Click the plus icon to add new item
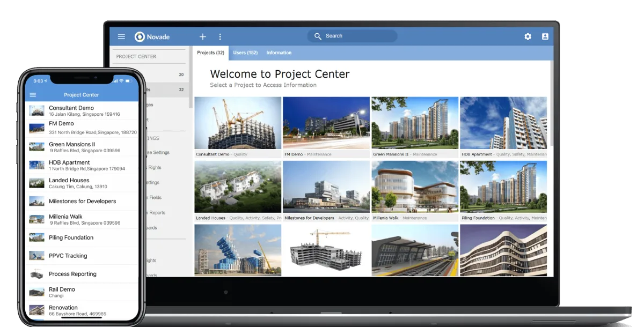 (x=202, y=36)
